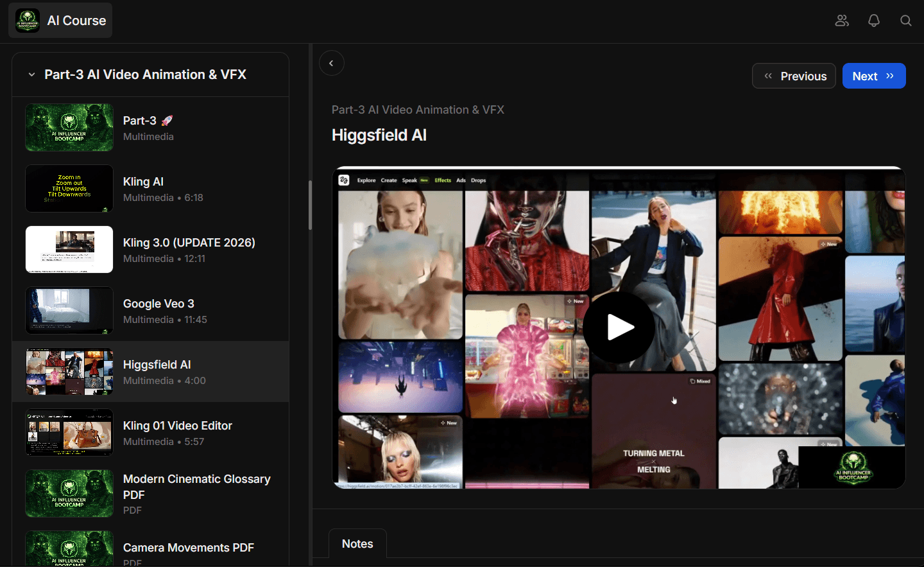This screenshot has width=924, height=567.
Task: Click the double-chevron icon on Next button
Action: (x=890, y=76)
